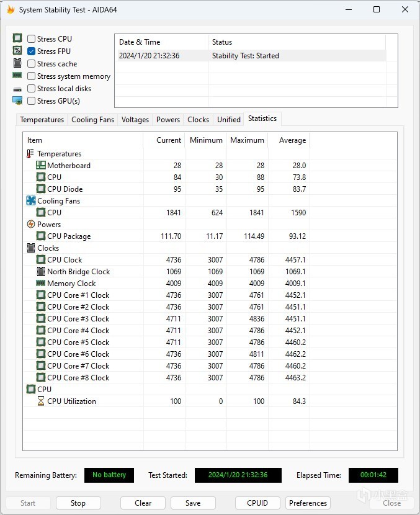Click the Item column header
Screen dimensions: 420x515
point(83,140)
